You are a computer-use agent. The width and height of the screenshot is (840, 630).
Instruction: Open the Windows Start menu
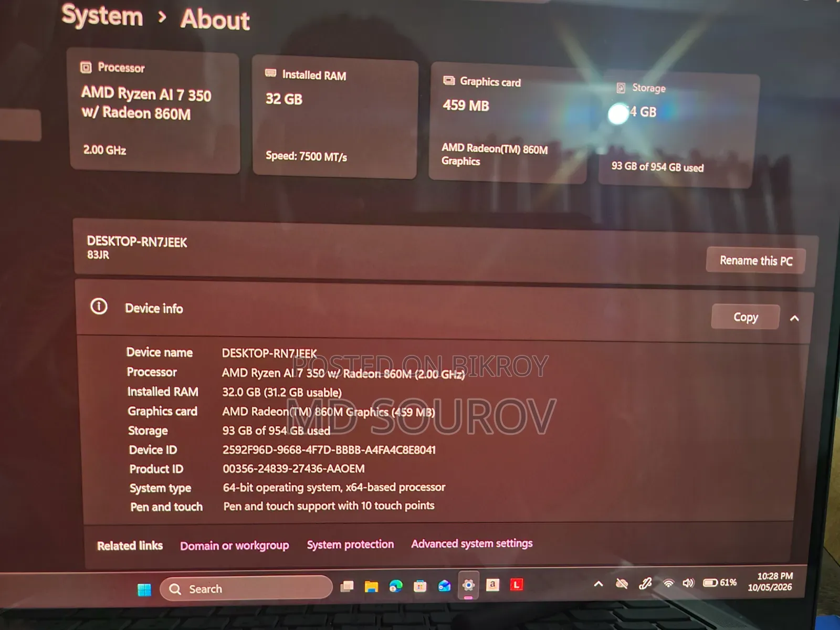(x=144, y=590)
